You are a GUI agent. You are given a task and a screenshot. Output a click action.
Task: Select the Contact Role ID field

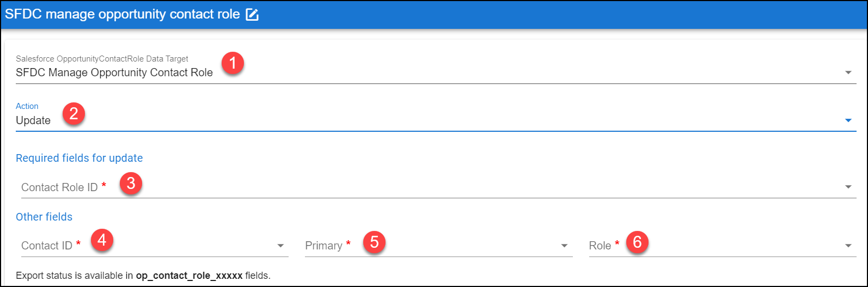click(436, 187)
